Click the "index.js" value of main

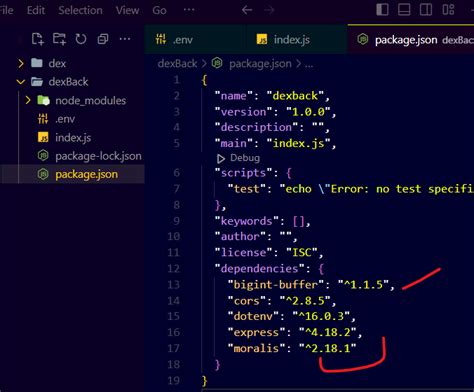[298, 144]
